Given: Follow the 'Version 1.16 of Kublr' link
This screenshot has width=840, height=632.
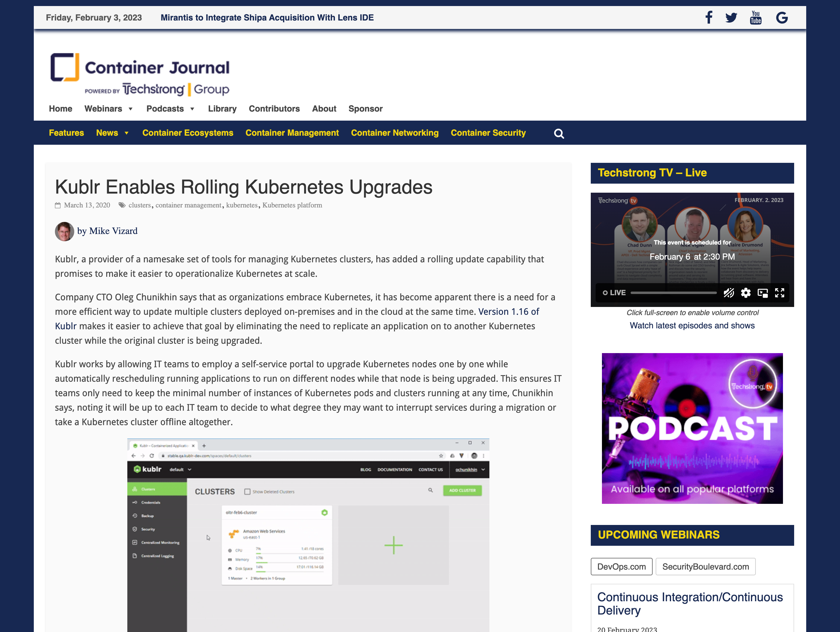Looking at the screenshot, I should [x=508, y=312].
